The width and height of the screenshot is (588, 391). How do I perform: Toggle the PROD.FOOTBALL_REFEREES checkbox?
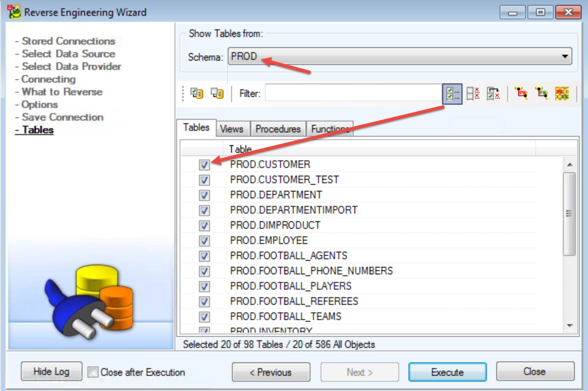tap(205, 302)
